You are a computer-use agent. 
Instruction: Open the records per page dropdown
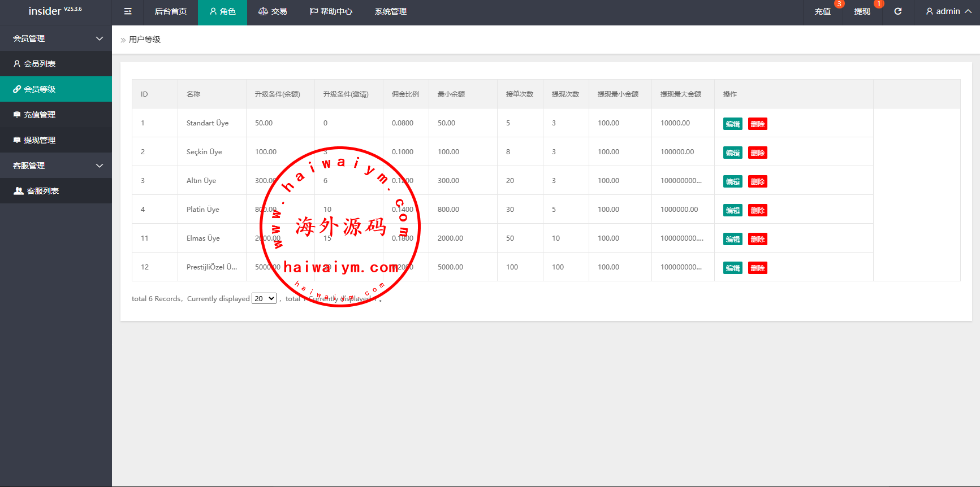[x=264, y=299]
